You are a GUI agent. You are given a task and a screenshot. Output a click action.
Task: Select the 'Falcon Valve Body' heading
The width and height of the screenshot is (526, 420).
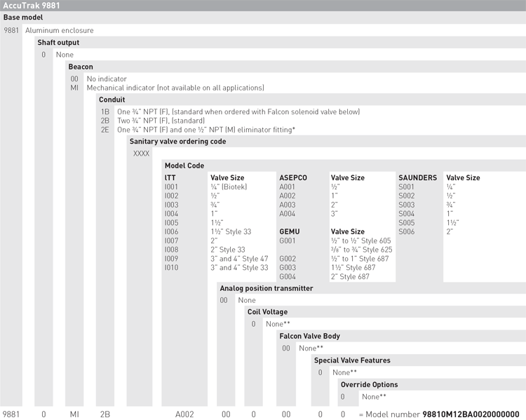[309, 336]
